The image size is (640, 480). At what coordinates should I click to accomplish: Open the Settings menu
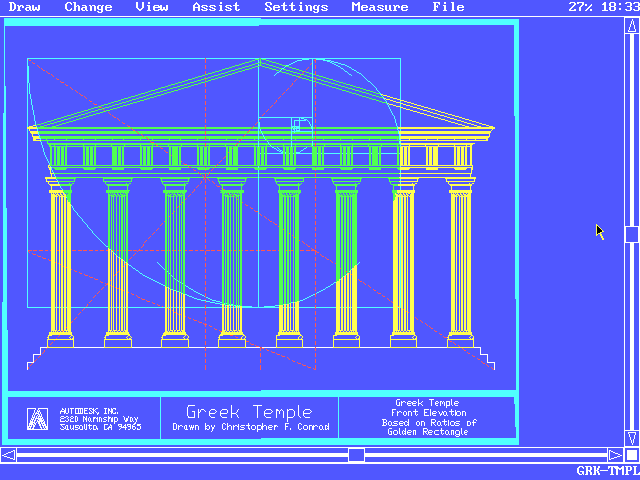(x=296, y=7)
